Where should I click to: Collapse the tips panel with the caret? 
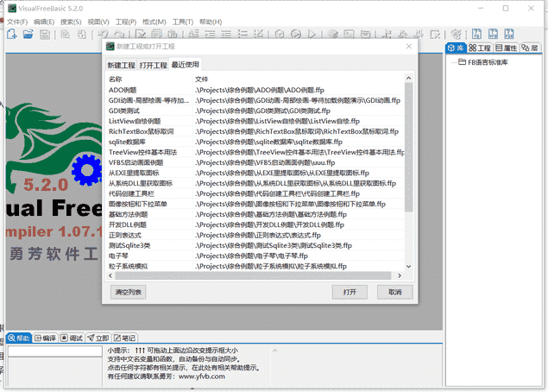pos(274,350)
